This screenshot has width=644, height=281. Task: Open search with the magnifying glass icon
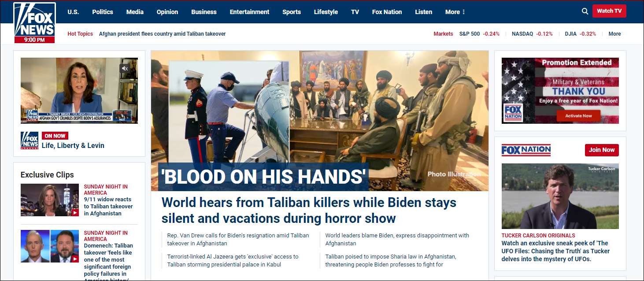tap(585, 11)
